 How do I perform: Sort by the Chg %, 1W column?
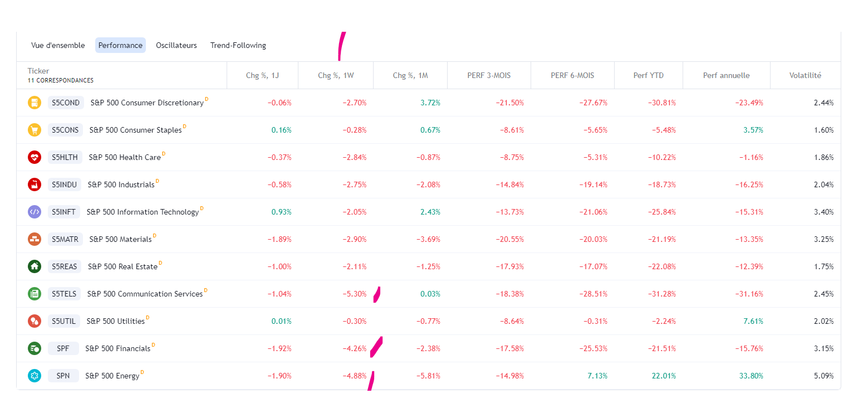pos(336,75)
